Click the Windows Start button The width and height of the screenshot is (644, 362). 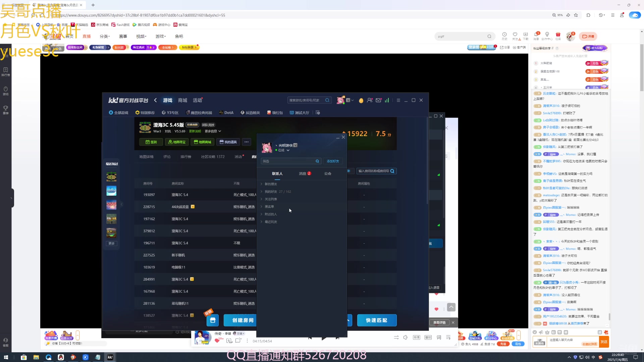pos(6,357)
